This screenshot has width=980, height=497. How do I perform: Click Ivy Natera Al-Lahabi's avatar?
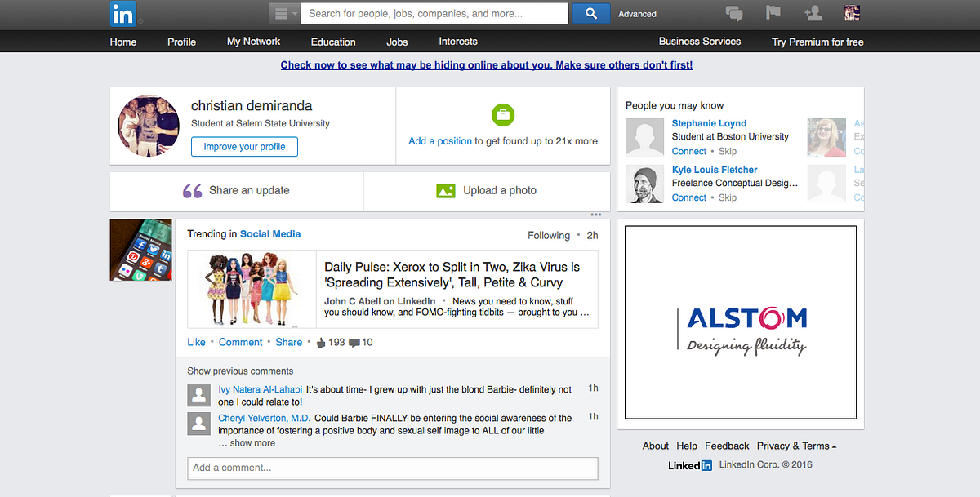pyautogui.click(x=199, y=396)
